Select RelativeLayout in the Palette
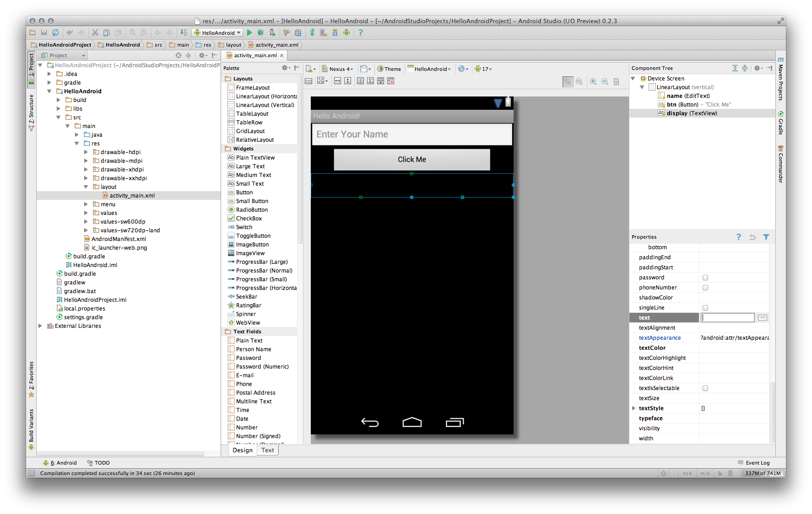This screenshot has width=812, height=514. click(255, 140)
